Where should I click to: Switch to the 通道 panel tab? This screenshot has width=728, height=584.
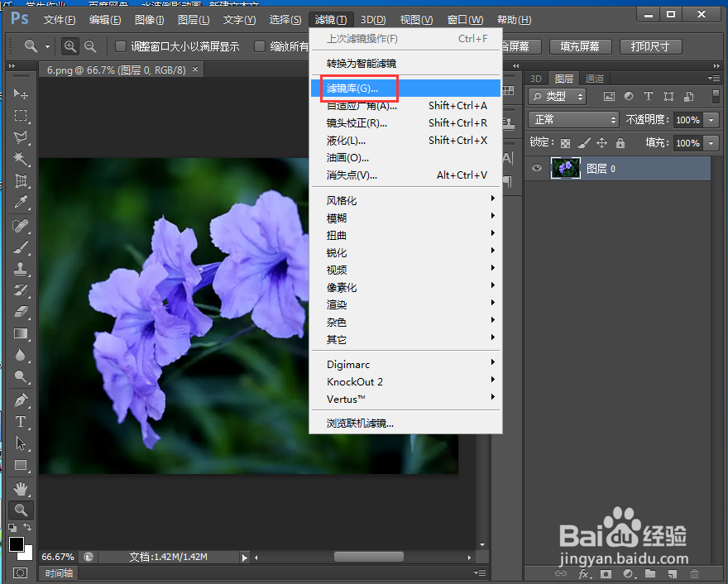[x=595, y=79]
